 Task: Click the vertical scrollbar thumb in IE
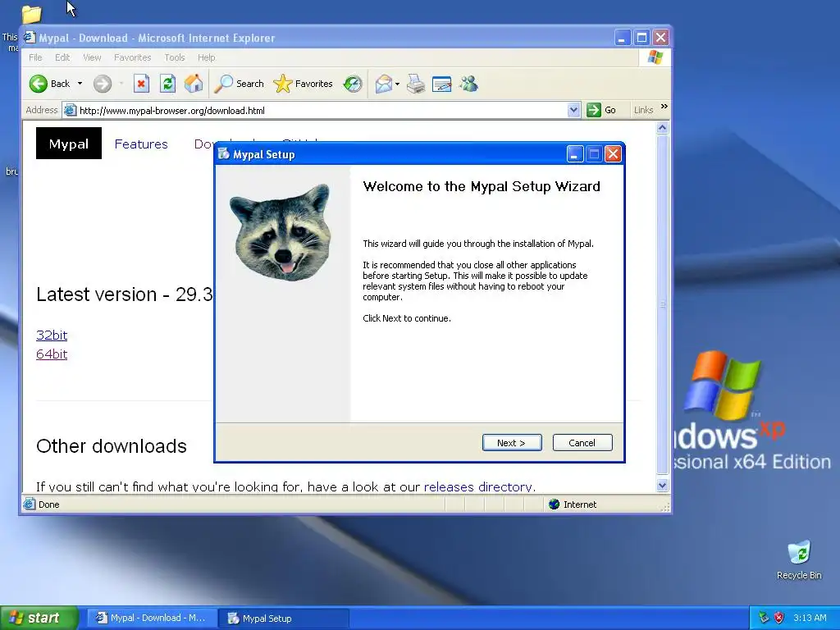click(663, 304)
